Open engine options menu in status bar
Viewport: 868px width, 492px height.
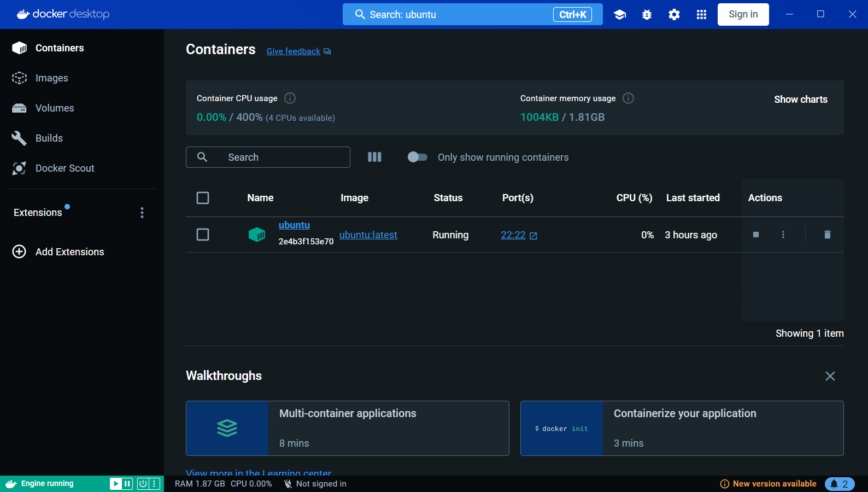point(155,484)
